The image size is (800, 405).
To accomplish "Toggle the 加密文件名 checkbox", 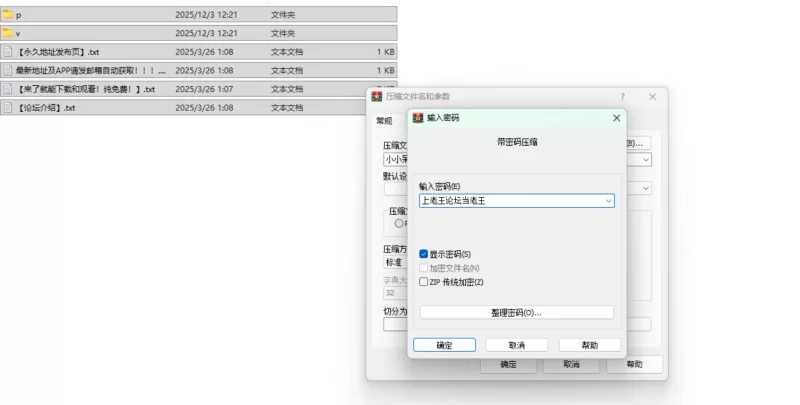I will (424, 268).
